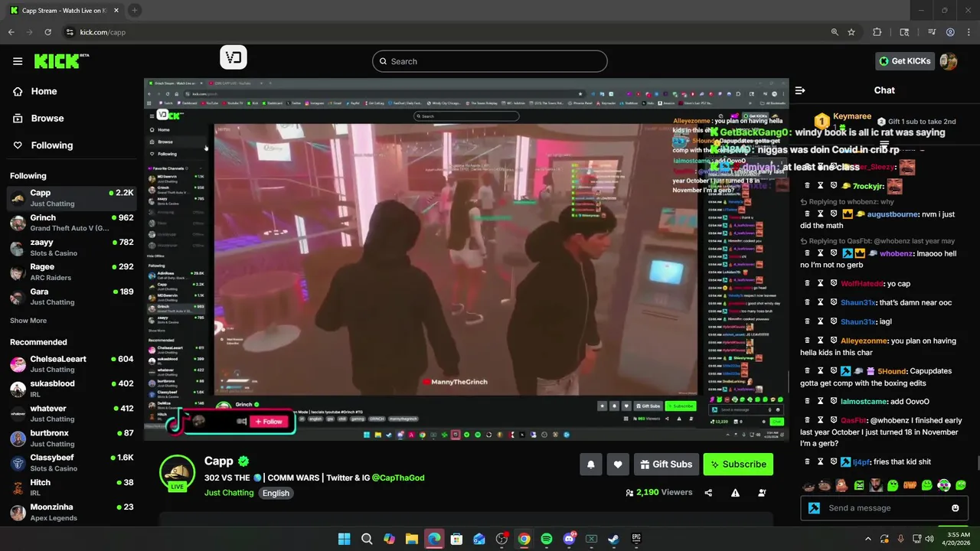Open zaayy channel in Following list
Viewport: 980px width, 551px height.
[72, 247]
